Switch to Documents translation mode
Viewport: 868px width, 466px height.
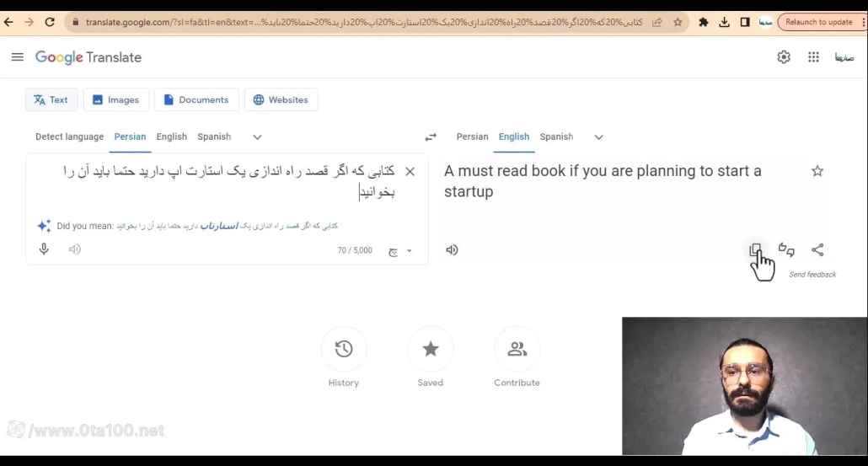[x=196, y=99]
